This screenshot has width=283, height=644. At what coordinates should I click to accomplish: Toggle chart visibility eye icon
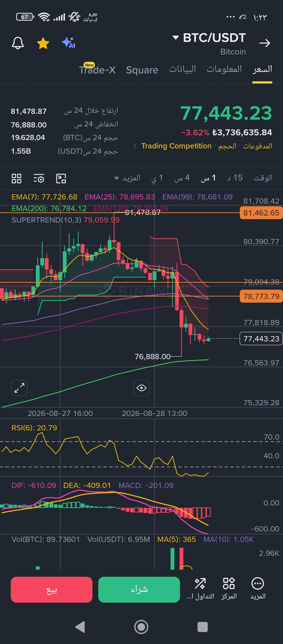point(141,388)
